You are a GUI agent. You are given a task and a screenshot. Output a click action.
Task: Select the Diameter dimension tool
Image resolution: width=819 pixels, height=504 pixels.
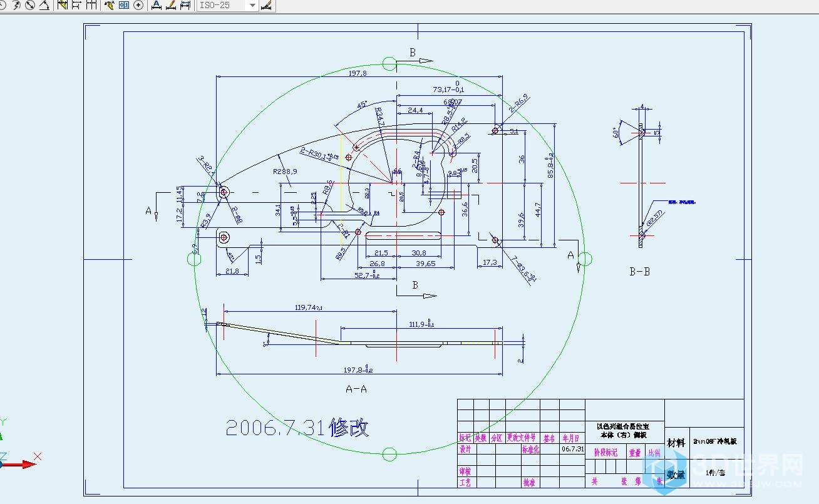pos(30,5)
